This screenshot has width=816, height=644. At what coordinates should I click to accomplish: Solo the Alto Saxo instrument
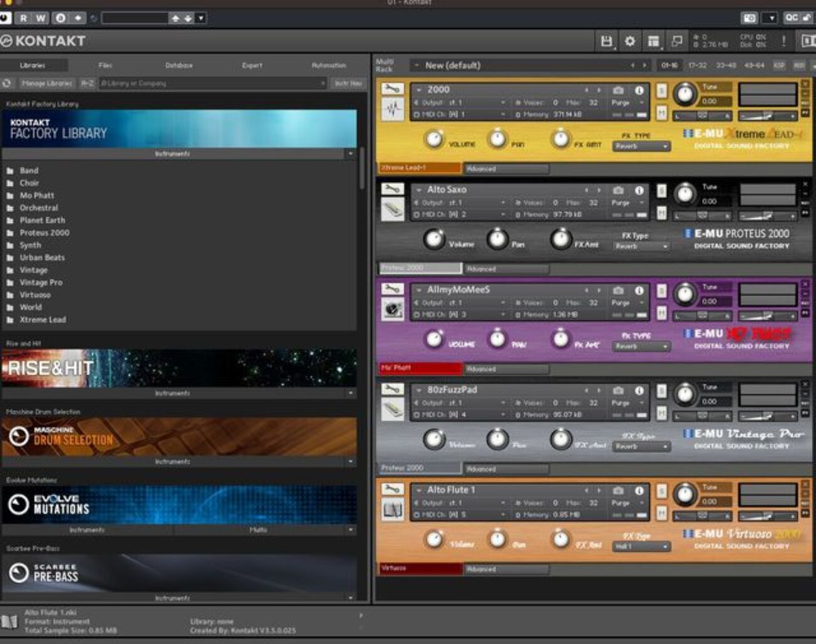662,190
